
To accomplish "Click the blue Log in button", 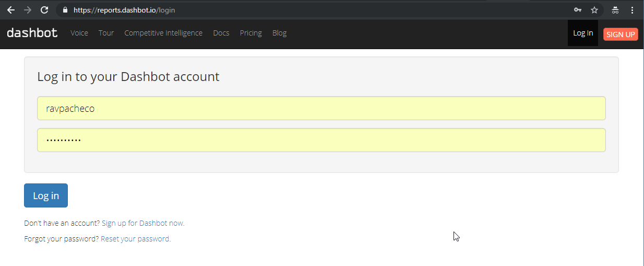I will point(46,195).
